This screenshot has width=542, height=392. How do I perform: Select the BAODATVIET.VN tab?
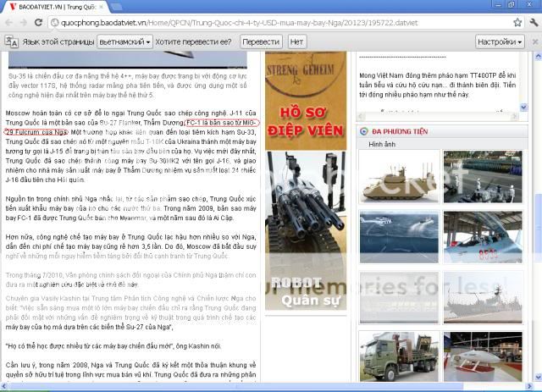[55, 7]
